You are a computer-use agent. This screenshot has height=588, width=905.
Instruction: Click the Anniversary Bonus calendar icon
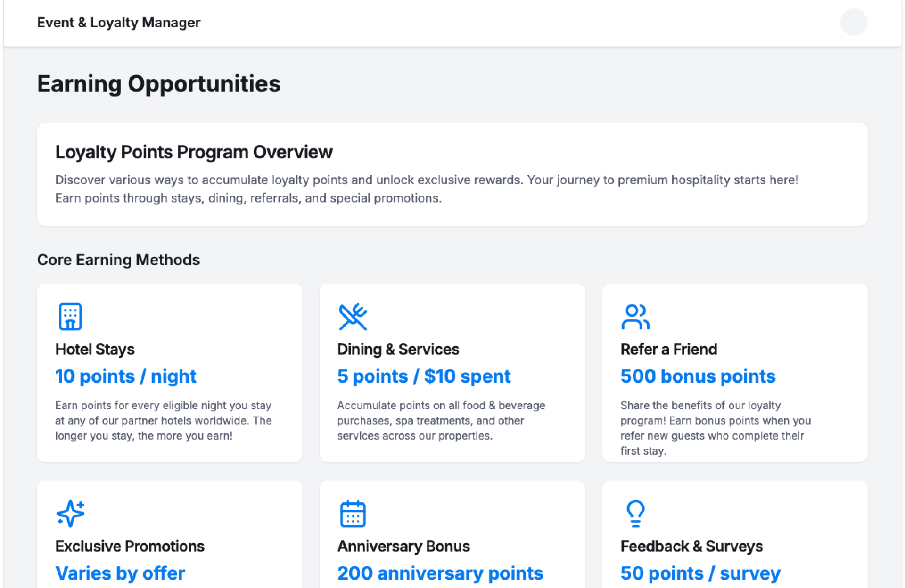(x=353, y=513)
